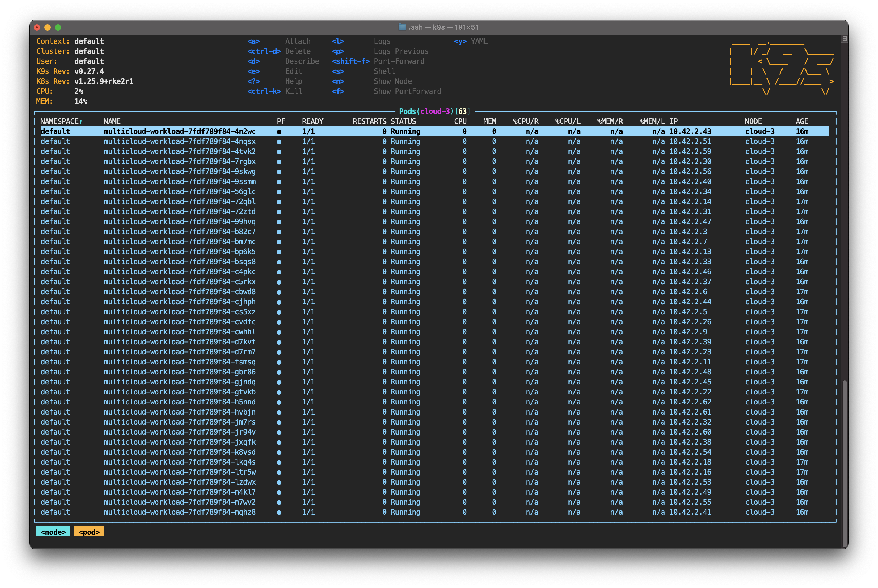Click the RESTARTS column header

point(369,122)
